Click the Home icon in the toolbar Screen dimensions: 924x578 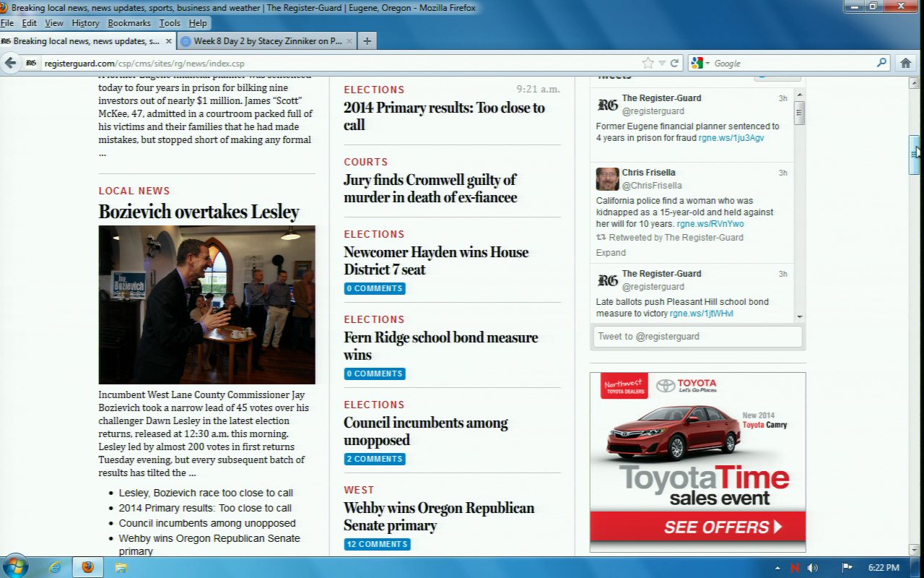pos(905,63)
